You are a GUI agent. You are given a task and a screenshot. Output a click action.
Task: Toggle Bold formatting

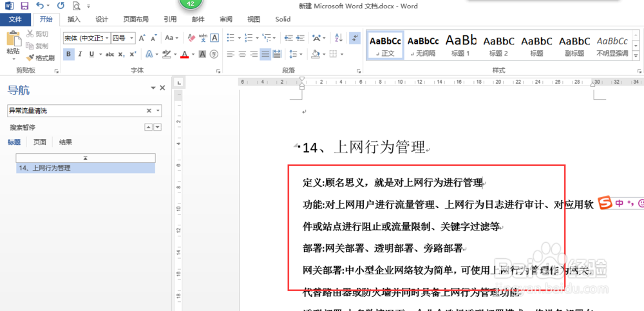tap(69, 54)
